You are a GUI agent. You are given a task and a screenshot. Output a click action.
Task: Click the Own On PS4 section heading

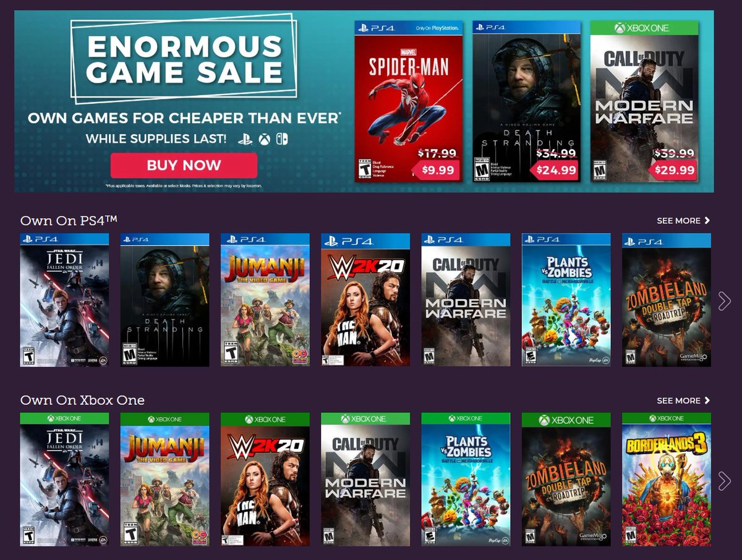(x=69, y=220)
